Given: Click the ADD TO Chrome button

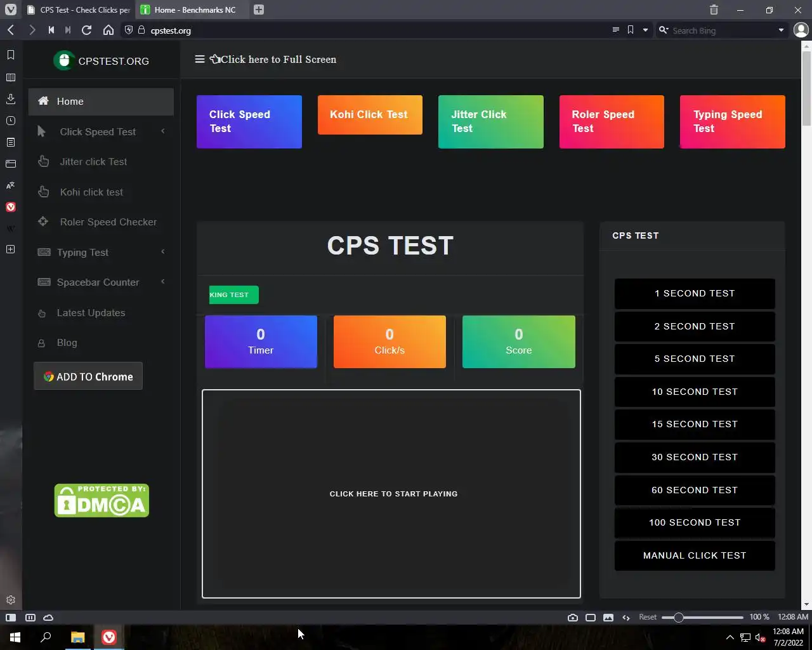Looking at the screenshot, I should coord(88,376).
